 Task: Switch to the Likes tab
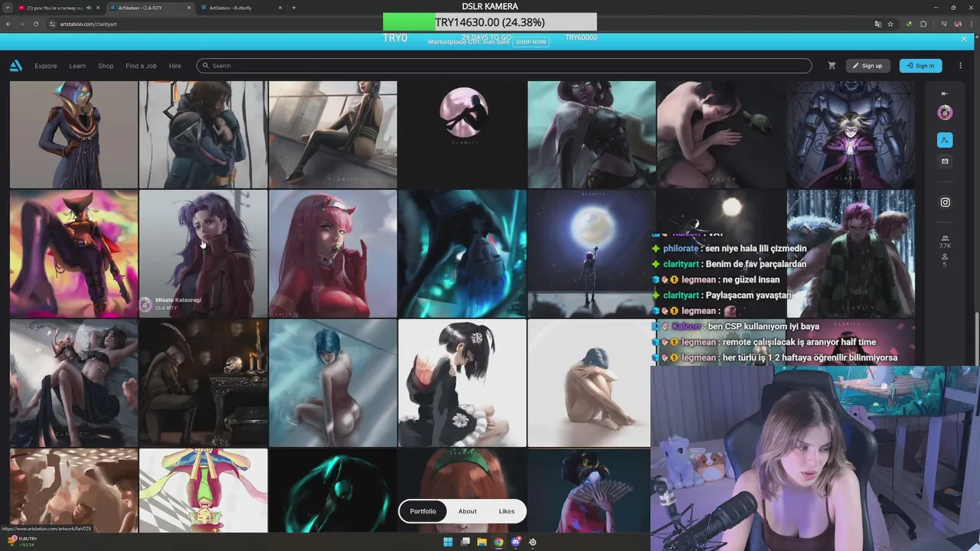point(507,511)
